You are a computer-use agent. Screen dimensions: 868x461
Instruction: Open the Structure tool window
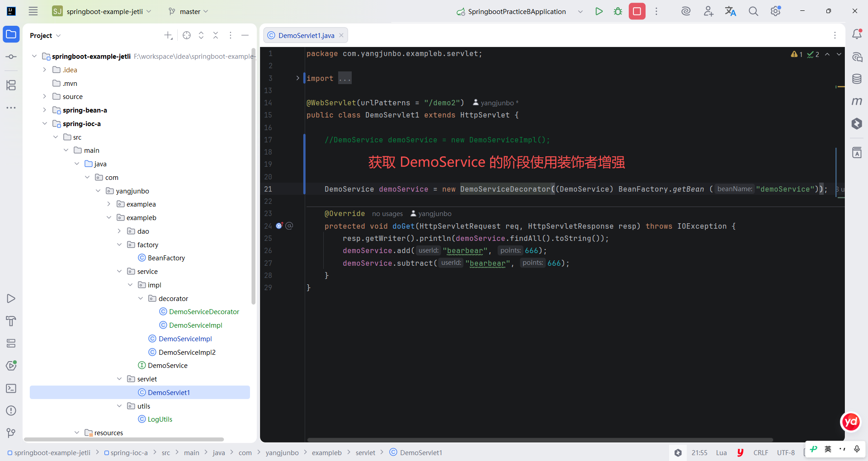(11, 85)
